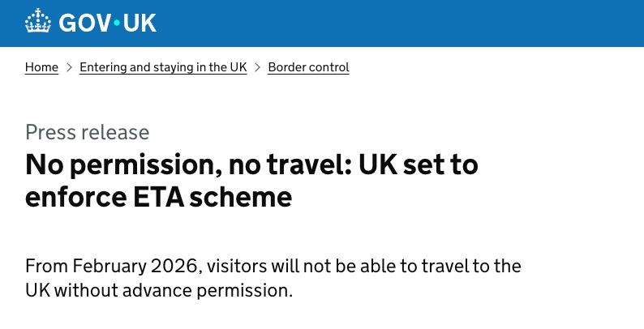
Task: Click "travel to the" in summary text
Action: tap(470, 266)
